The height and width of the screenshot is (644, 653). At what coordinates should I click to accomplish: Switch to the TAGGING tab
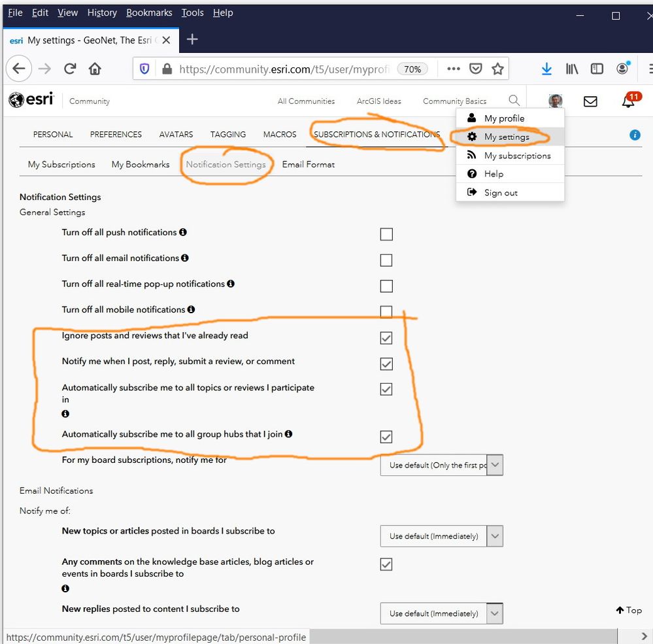[228, 135]
